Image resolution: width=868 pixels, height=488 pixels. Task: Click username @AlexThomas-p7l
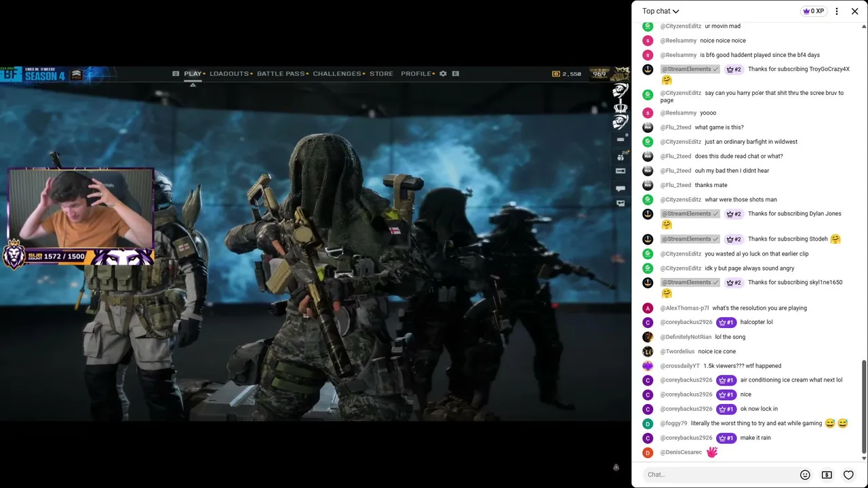pos(684,308)
